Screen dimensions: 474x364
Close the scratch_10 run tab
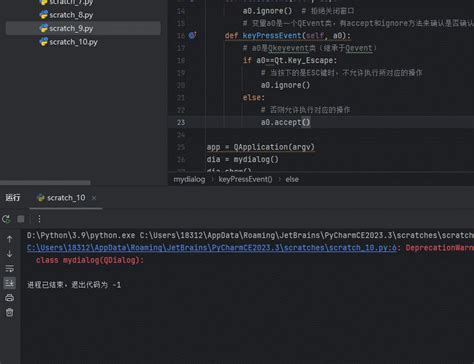coord(94,198)
